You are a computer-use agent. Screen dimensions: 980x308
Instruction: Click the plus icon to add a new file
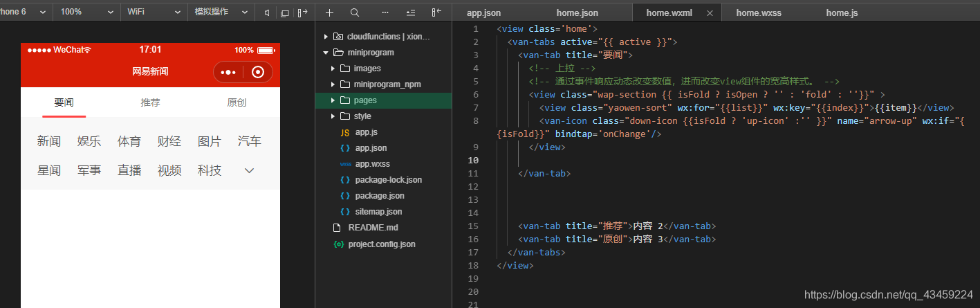pos(329,12)
